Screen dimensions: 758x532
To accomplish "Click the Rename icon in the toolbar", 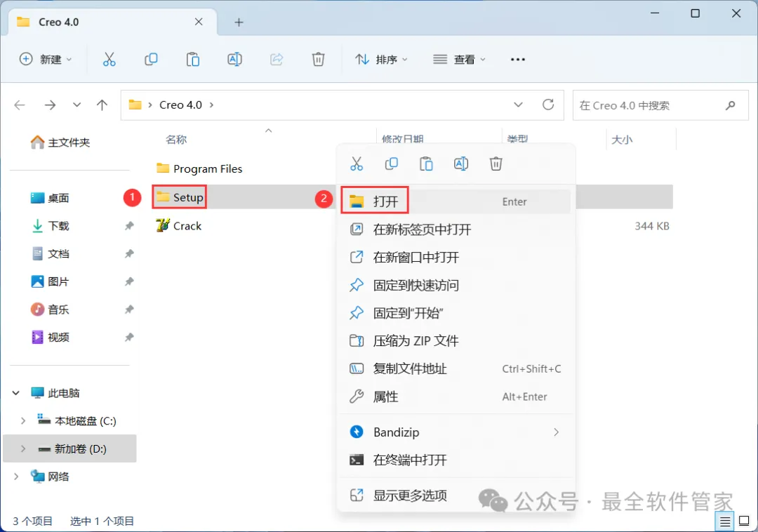I will [234, 60].
